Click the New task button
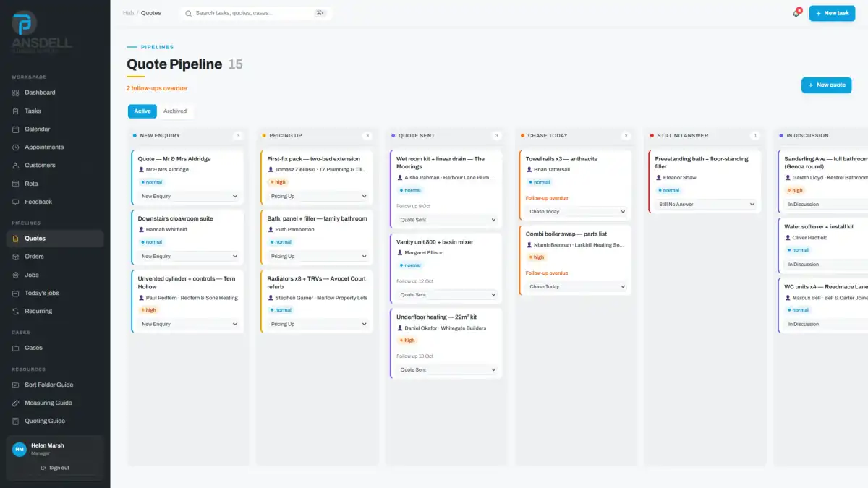This screenshot has height=488, width=868. tap(832, 13)
